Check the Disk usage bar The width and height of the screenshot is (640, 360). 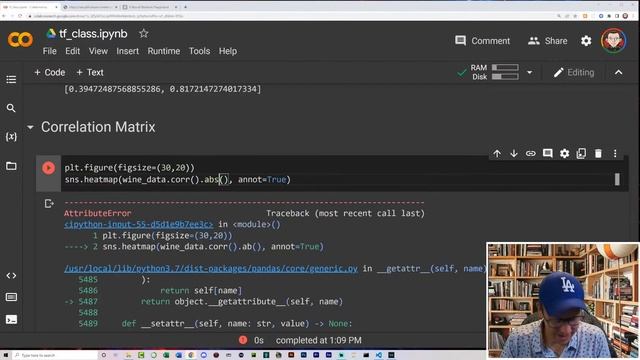(505, 77)
